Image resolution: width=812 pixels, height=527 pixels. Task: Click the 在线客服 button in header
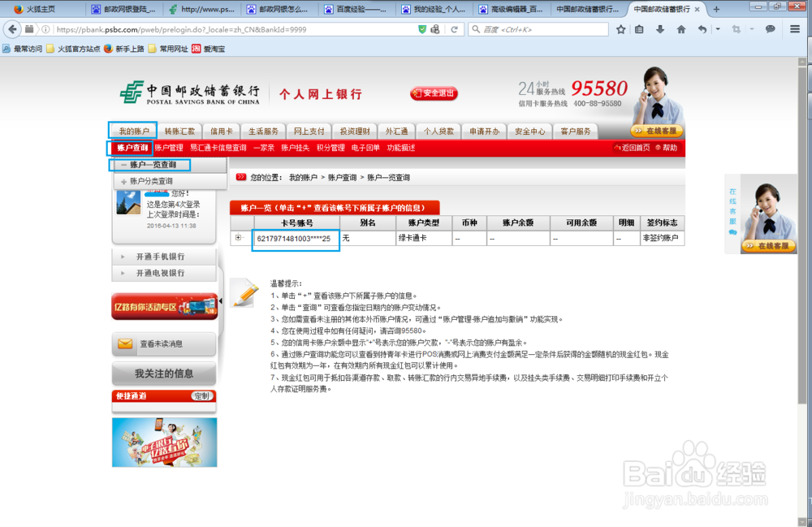click(657, 131)
